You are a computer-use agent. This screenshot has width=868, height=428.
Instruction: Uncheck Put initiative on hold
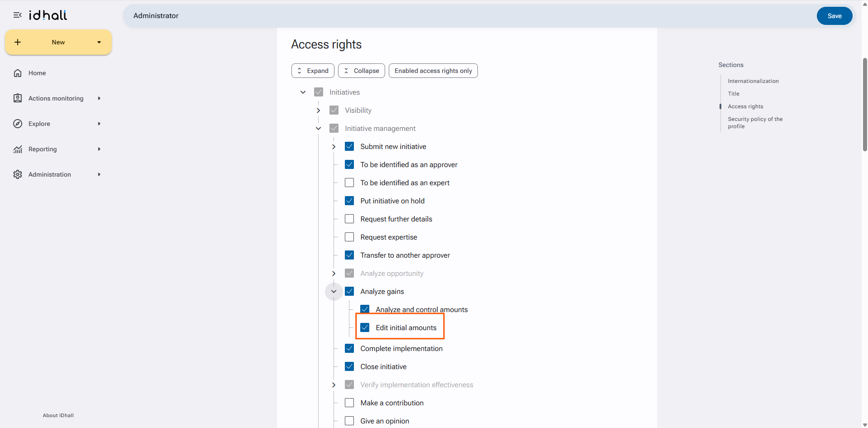pyautogui.click(x=349, y=201)
